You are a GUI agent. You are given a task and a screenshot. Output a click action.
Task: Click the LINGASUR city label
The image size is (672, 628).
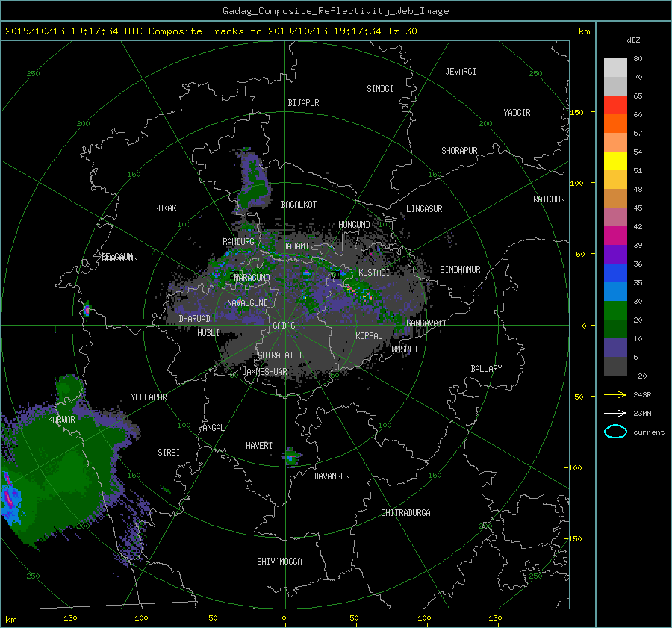[424, 209]
